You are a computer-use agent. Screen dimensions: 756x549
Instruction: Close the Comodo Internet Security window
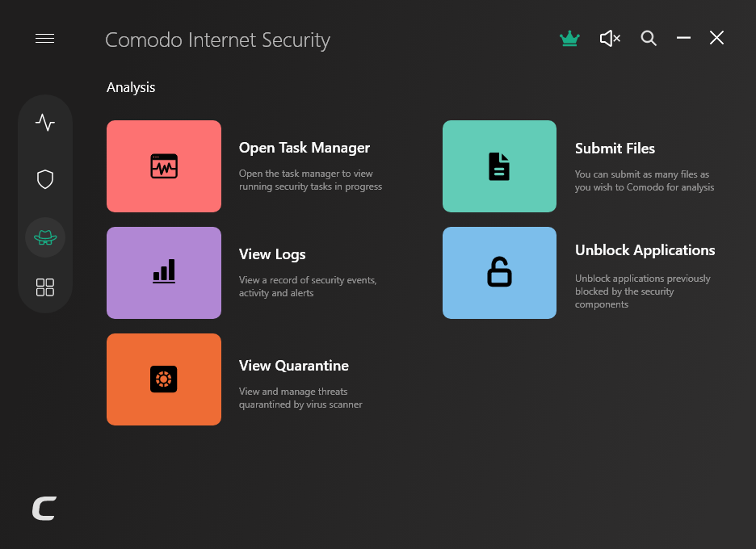pos(716,38)
